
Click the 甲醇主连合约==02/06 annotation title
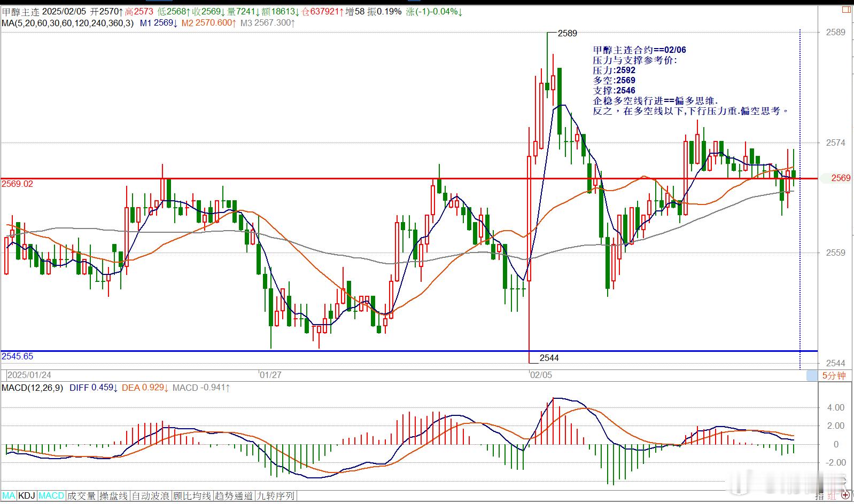640,50
